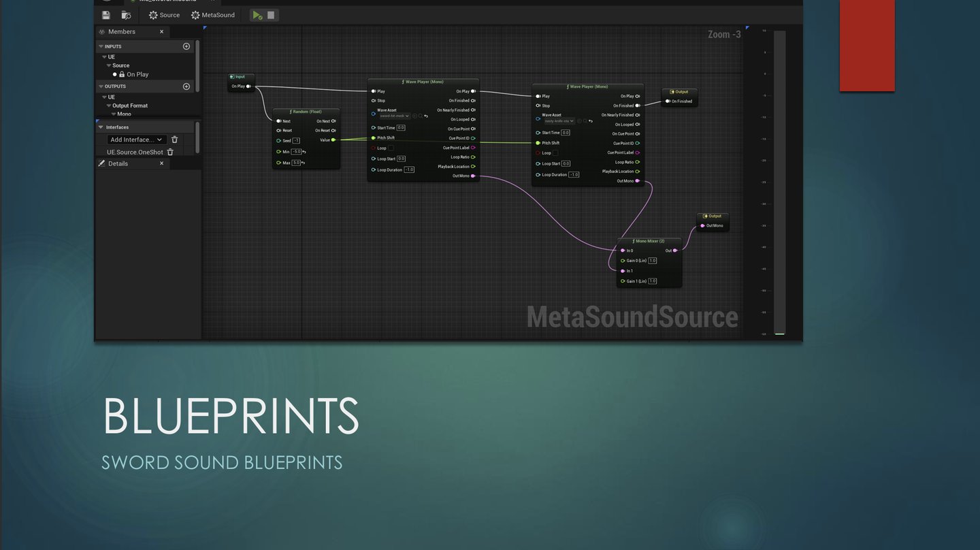Image resolution: width=980 pixels, height=550 pixels.
Task: Toggle the Loop checkbox on the nasty-knife Wave Player
Action: (x=555, y=152)
